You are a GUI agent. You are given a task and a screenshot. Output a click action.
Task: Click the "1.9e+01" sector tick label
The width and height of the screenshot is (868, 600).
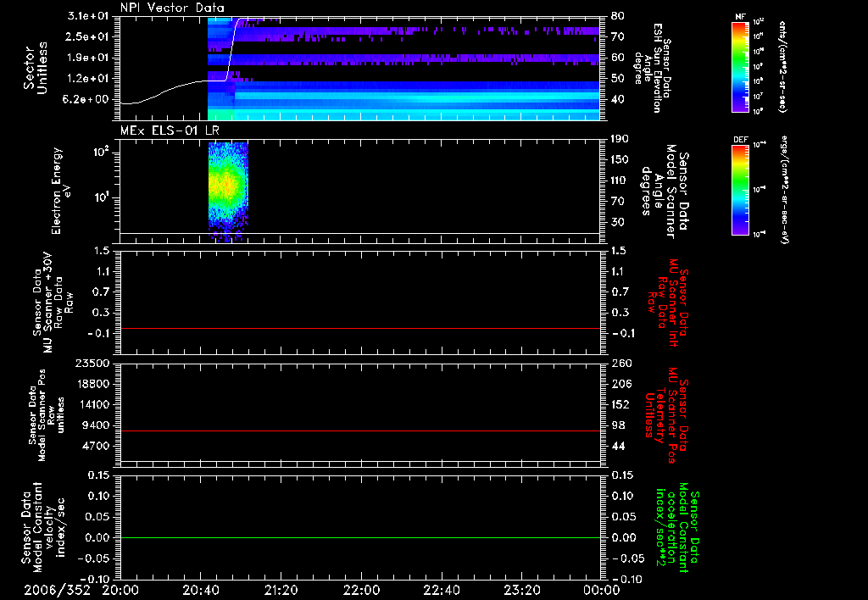(88, 58)
